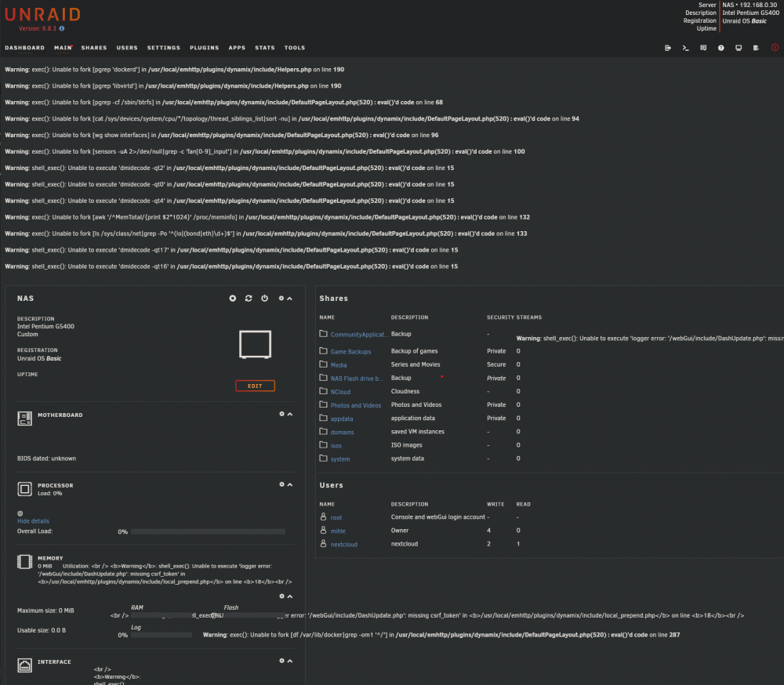Collapse the Processor section chevron
Viewport: 784px width, 685px height.
(290, 484)
